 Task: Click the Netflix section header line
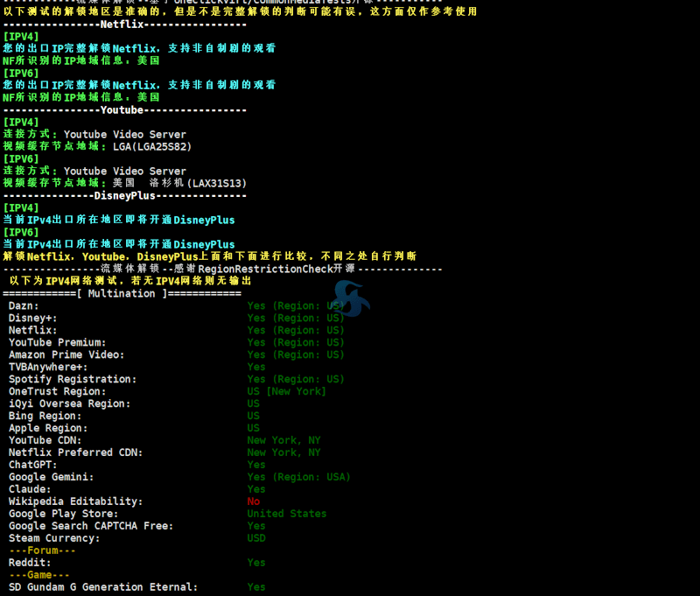click(124, 25)
